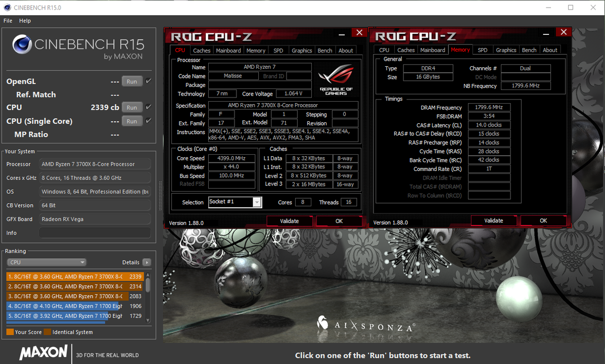
Task: Click the Identical System brown legend swatch
Action: click(48, 332)
